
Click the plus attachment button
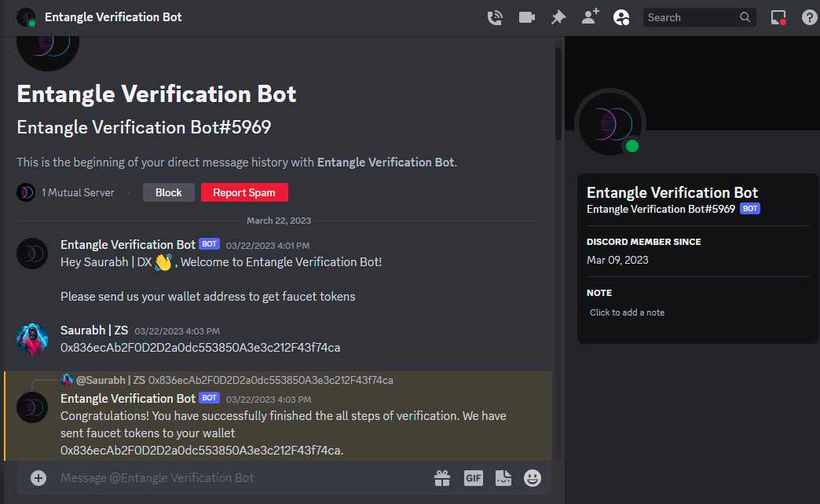point(38,477)
